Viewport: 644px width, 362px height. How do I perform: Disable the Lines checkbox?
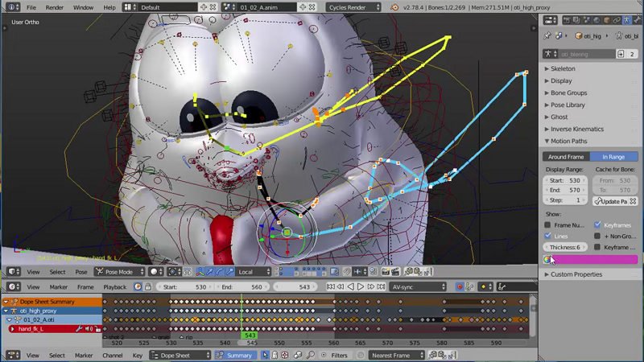tap(549, 237)
